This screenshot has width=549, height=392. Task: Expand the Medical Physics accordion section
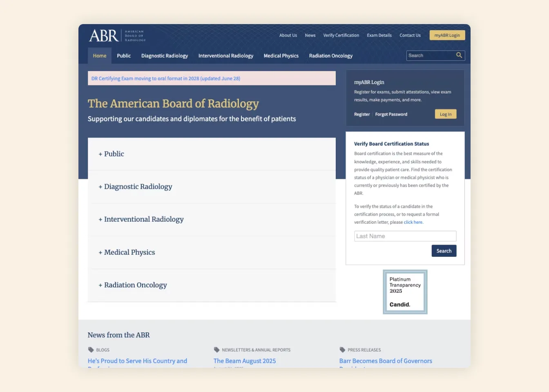pyautogui.click(x=212, y=252)
